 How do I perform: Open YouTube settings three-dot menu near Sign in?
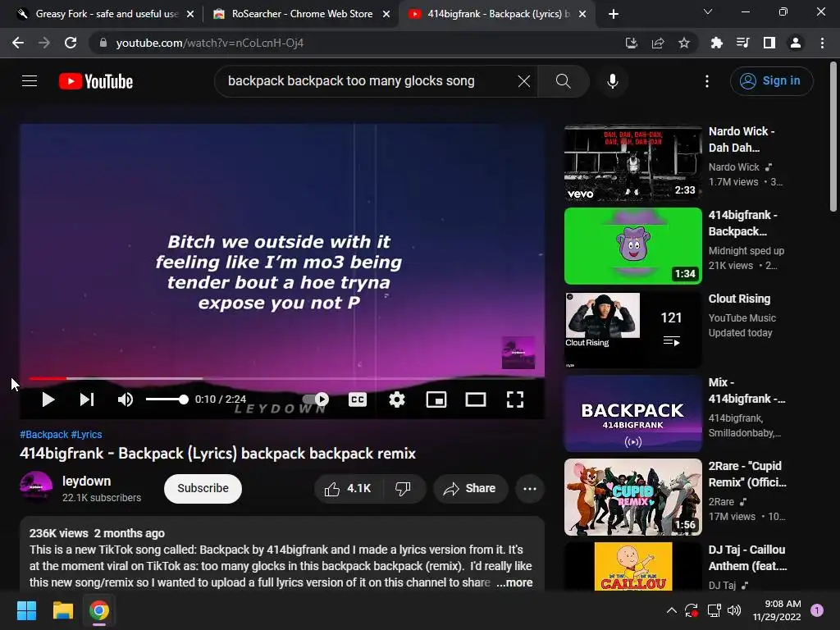pyautogui.click(x=707, y=81)
